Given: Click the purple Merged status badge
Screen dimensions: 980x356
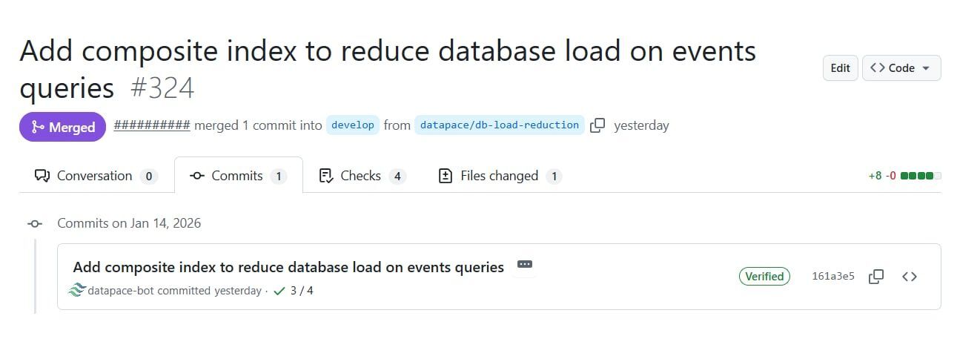Looking at the screenshot, I should [63, 127].
